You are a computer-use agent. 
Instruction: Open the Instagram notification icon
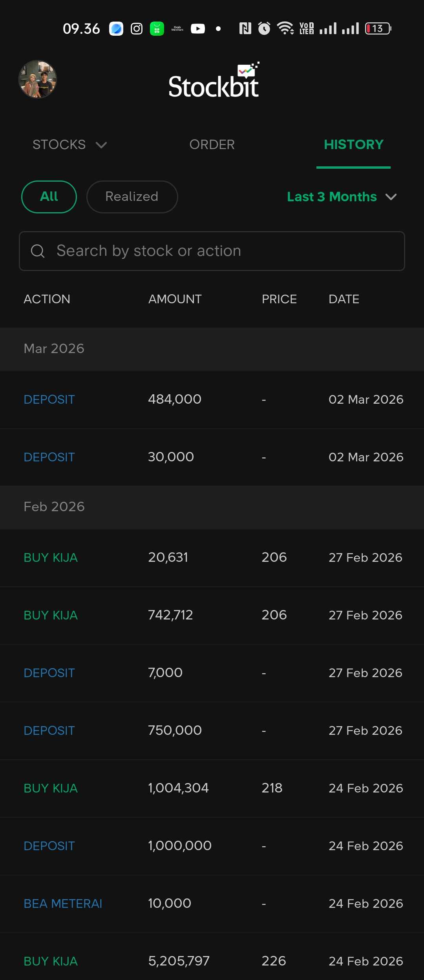tap(137, 29)
